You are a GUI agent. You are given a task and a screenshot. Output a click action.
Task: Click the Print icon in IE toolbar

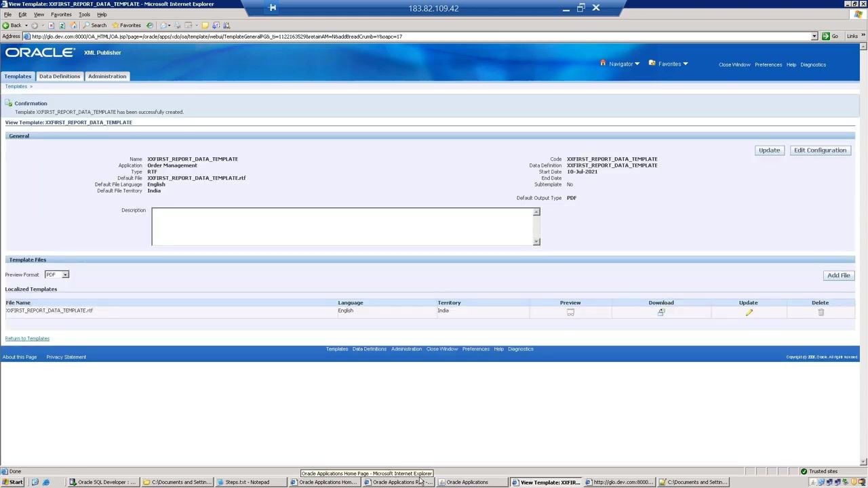click(x=178, y=25)
